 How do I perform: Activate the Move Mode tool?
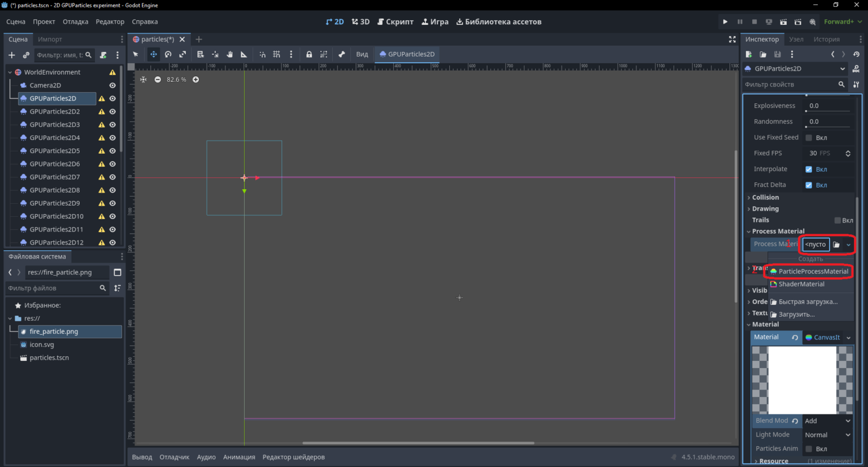(x=153, y=54)
